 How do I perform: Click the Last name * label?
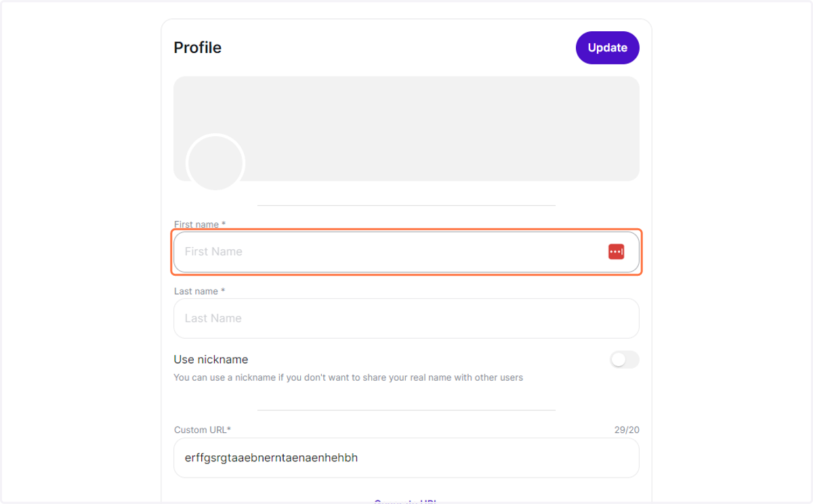pyautogui.click(x=199, y=291)
